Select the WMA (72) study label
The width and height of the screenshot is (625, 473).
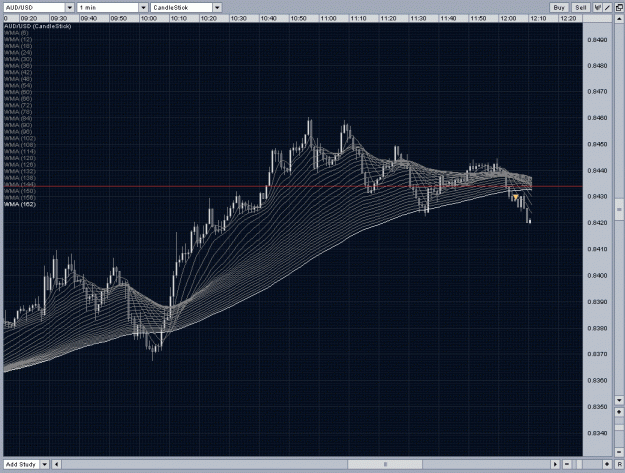coord(18,105)
